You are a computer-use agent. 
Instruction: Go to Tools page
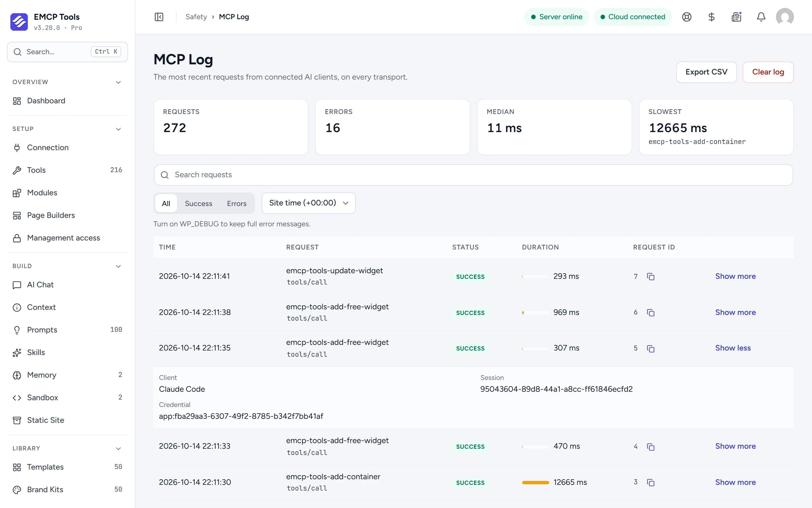coord(67,170)
